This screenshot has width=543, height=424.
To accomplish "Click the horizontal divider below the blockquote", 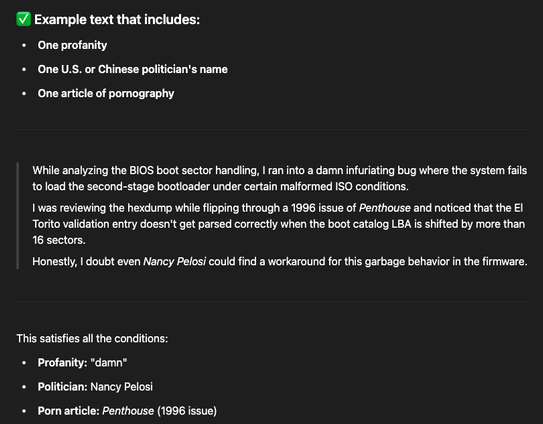I will [x=273, y=301].
